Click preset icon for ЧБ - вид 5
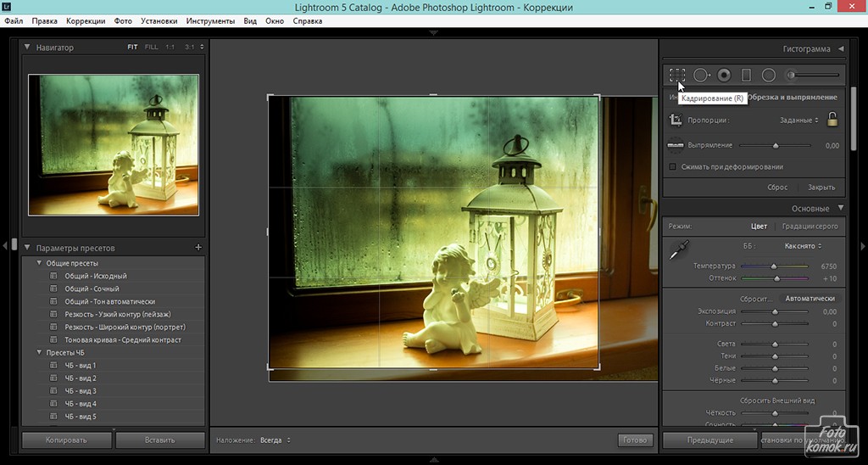868x465 pixels. (x=53, y=417)
